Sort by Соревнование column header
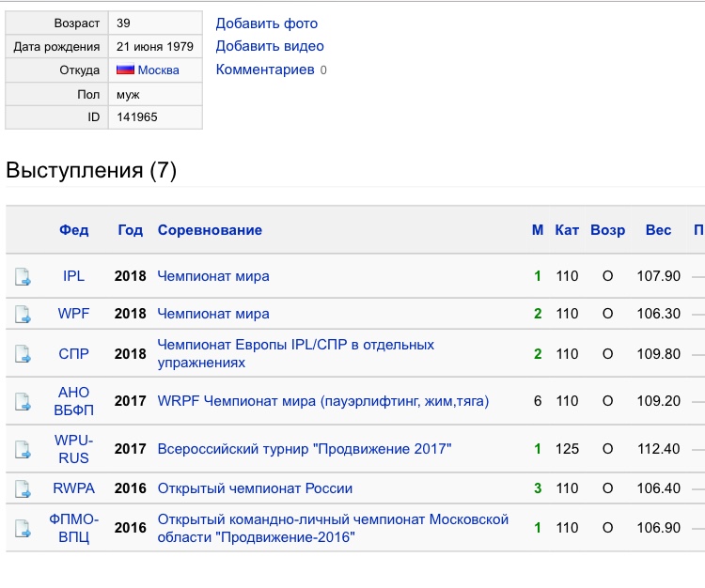Viewport: 705px width, 588px height. (x=210, y=230)
